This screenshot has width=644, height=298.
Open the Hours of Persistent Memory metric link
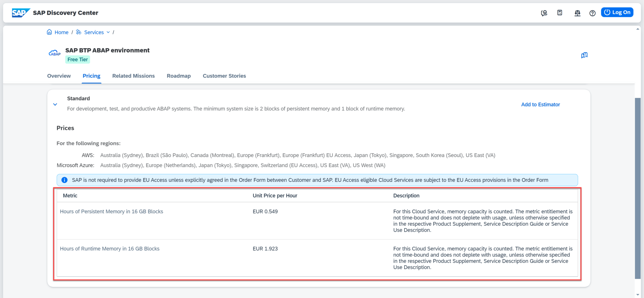tap(112, 211)
